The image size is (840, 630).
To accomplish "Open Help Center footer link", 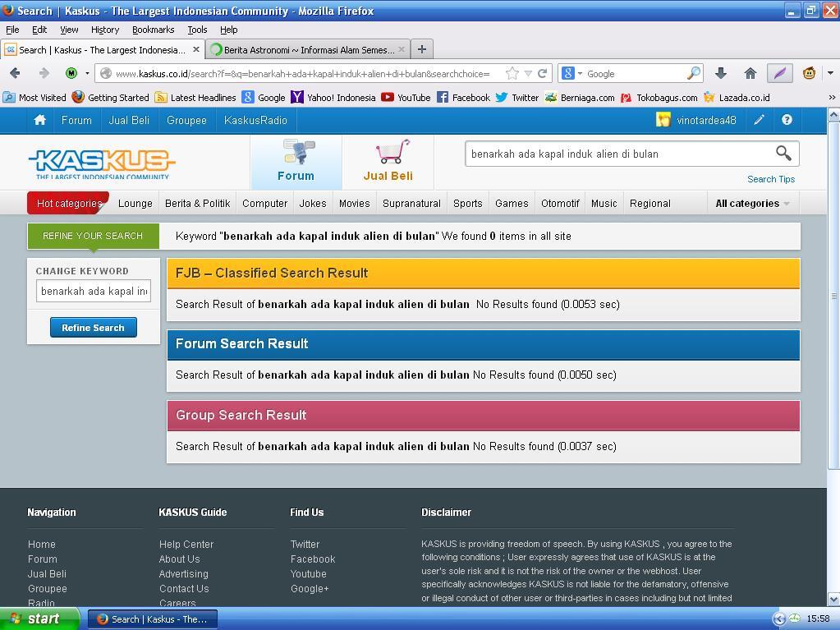I will (x=186, y=545).
